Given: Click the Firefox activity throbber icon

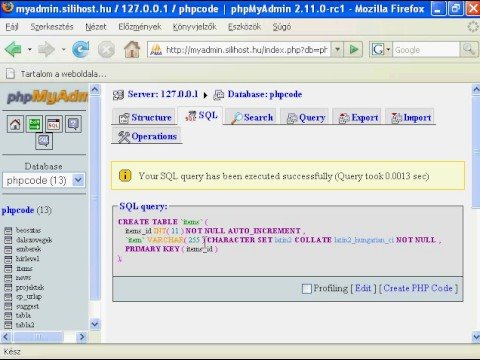Looking at the screenshot, I should [473, 27].
